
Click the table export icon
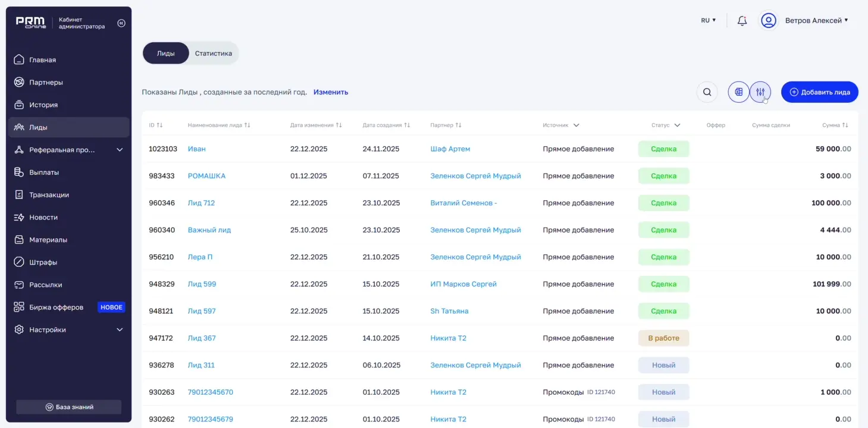pyautogui.click(x=738, y=92)
